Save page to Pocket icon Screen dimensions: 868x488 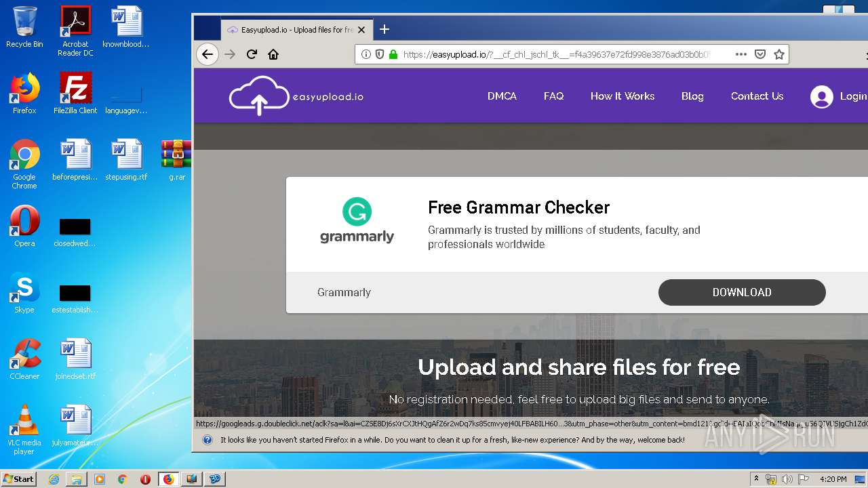click(760, 54)
